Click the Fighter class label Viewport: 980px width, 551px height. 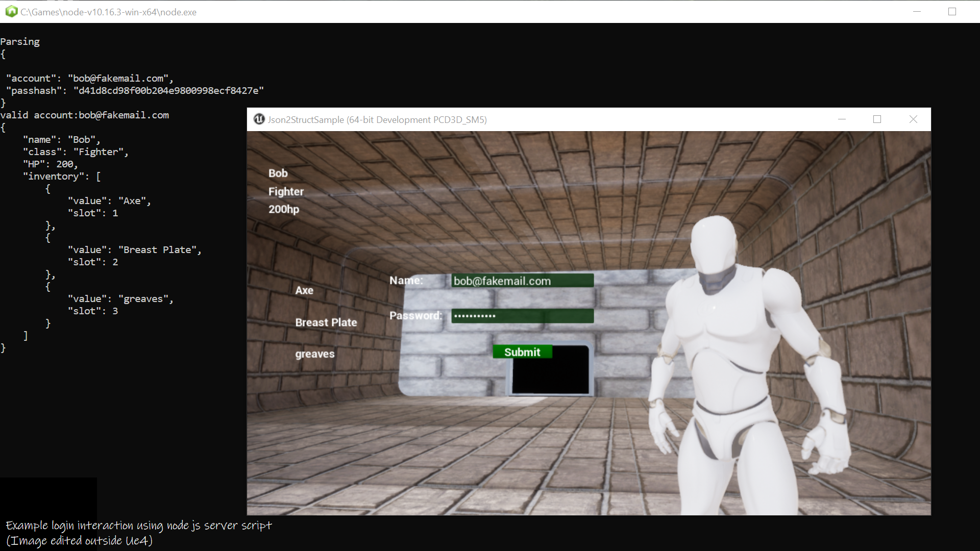point(286,191)
